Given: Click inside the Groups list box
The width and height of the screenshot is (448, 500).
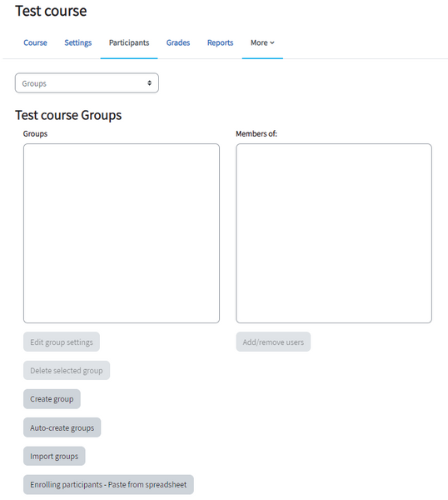Looking at the screenshot, I should pyautogui.click(x=122, y=233).
